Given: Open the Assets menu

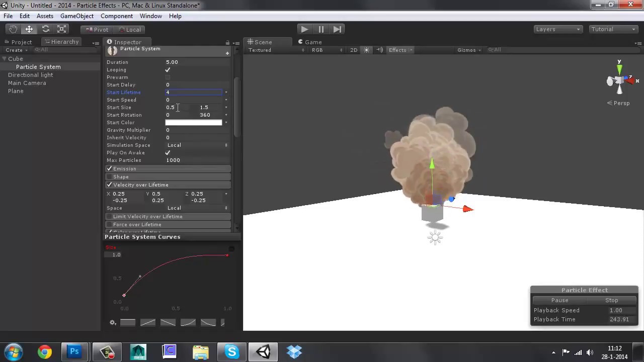Looking at the screenshot, I should point(45,16).
